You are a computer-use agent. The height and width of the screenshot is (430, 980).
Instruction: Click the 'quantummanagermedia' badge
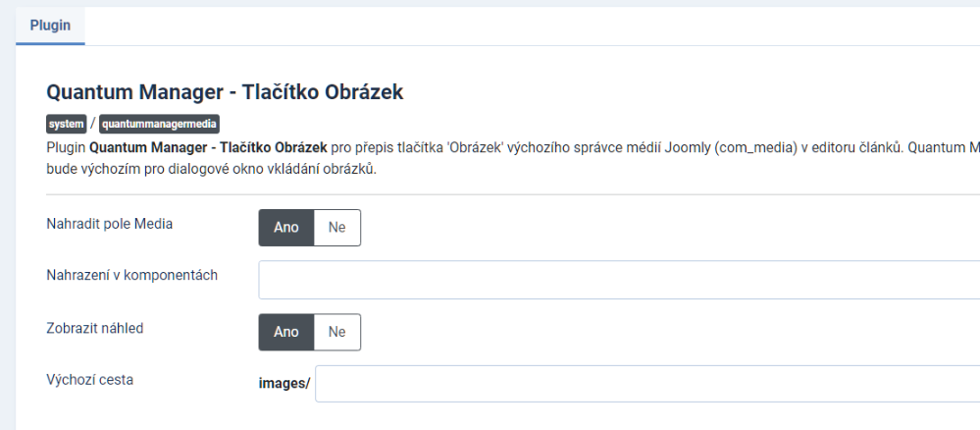point(159,125)
